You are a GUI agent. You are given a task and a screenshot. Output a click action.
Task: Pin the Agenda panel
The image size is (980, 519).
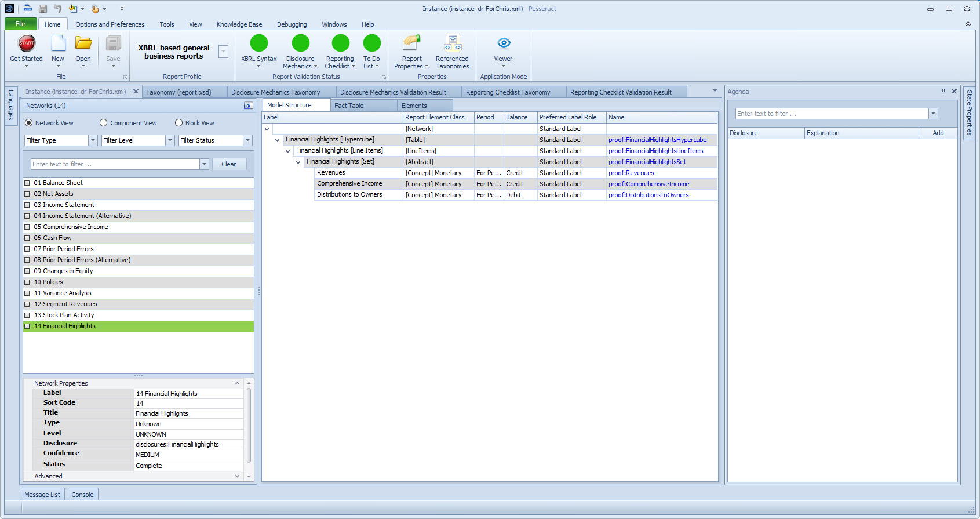(x=943, y=92)
